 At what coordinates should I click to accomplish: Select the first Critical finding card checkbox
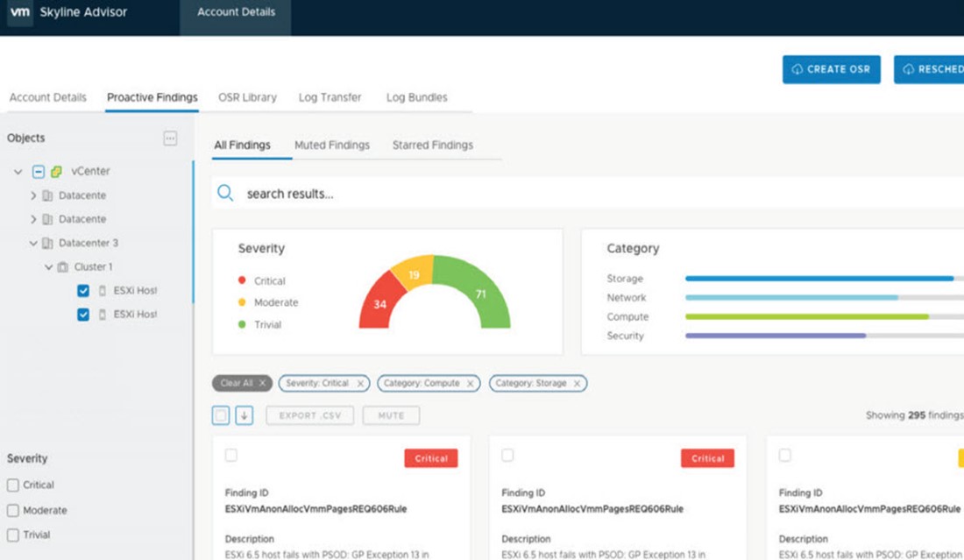point(231,455)
